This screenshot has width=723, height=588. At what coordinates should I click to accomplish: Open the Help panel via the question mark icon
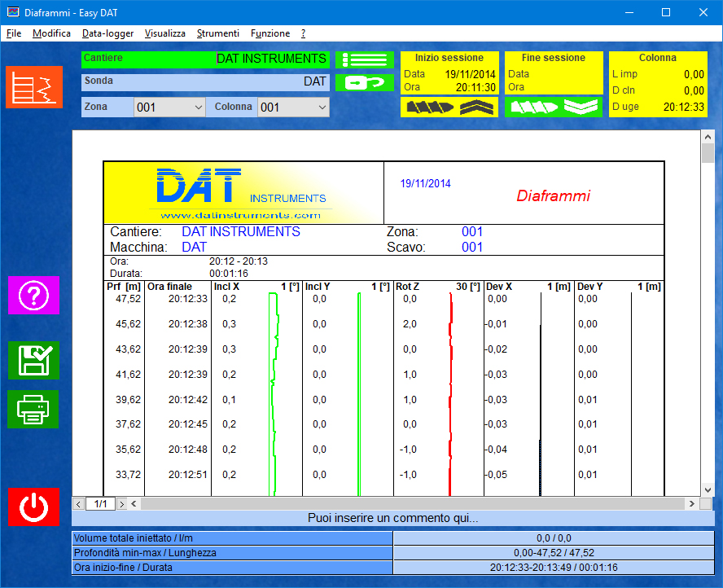pyautogui.click(x=33, y=296)
